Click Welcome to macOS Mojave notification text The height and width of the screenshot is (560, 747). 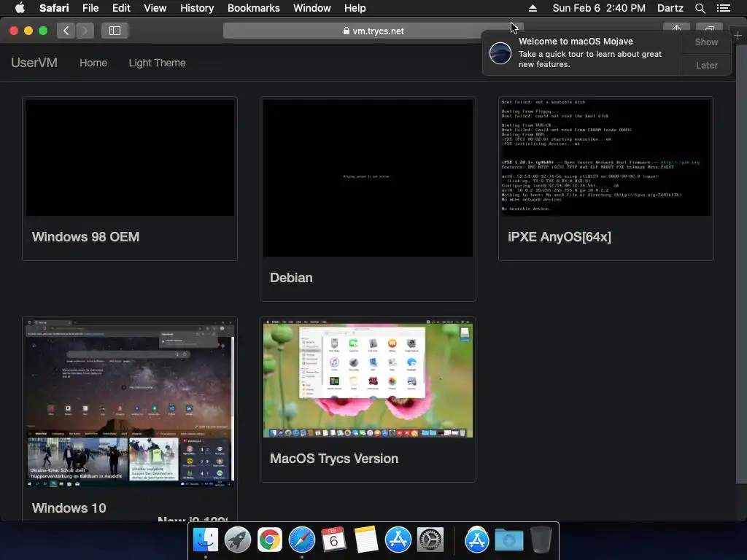click(576, 42)
